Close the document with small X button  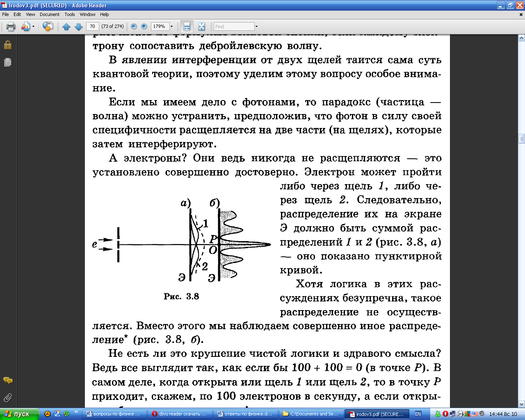[x=521, y=15]
